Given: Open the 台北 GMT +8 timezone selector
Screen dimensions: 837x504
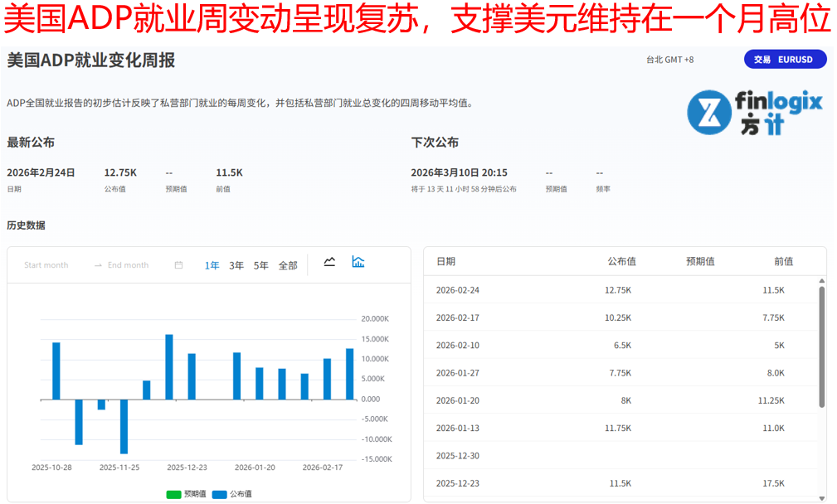Looking at the screenshot, I should coord(669,60).
